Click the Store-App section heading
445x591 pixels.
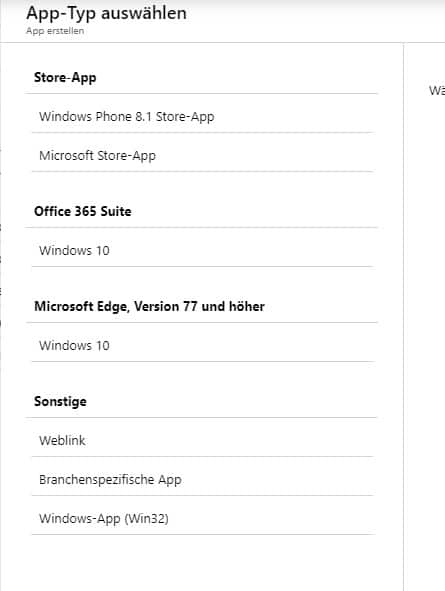[65, 77]
